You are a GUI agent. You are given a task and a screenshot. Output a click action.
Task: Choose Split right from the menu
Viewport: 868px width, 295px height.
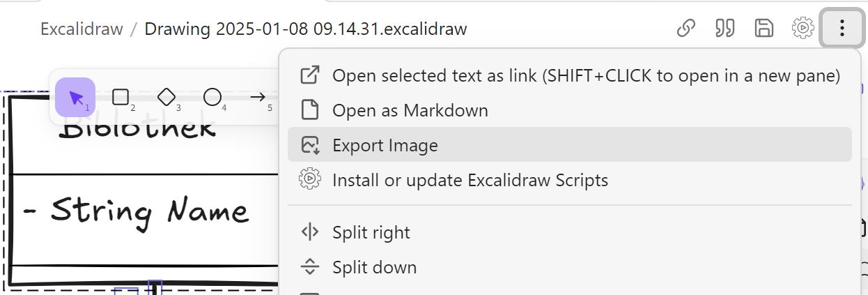click(x=569, y=232)
